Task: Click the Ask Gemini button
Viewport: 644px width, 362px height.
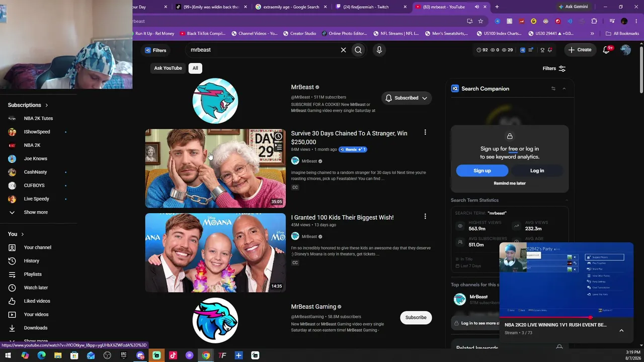Action: [573, 7]
